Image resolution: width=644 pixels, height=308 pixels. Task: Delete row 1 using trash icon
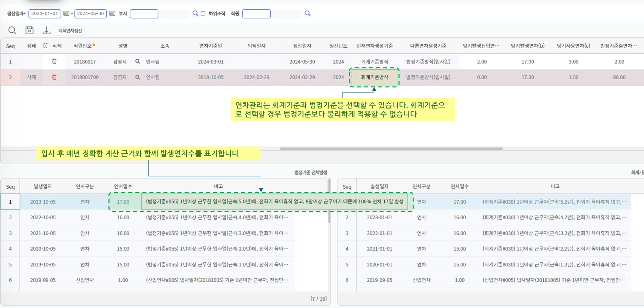[x=54, y=61]
